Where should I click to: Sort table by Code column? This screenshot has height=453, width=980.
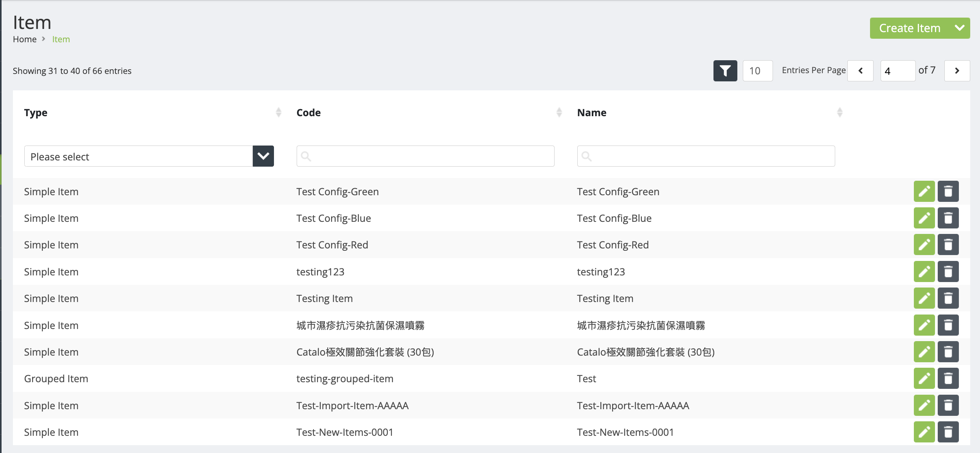pos(559,113)
